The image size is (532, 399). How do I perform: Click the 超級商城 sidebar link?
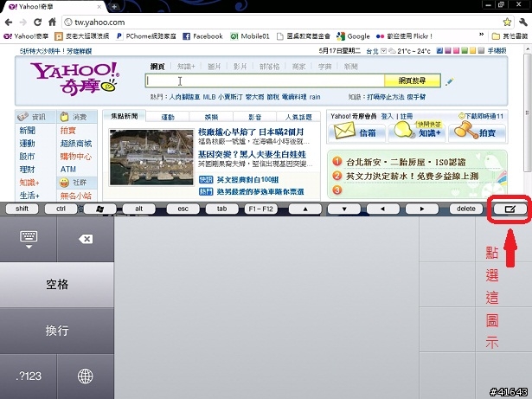point(76,144)
